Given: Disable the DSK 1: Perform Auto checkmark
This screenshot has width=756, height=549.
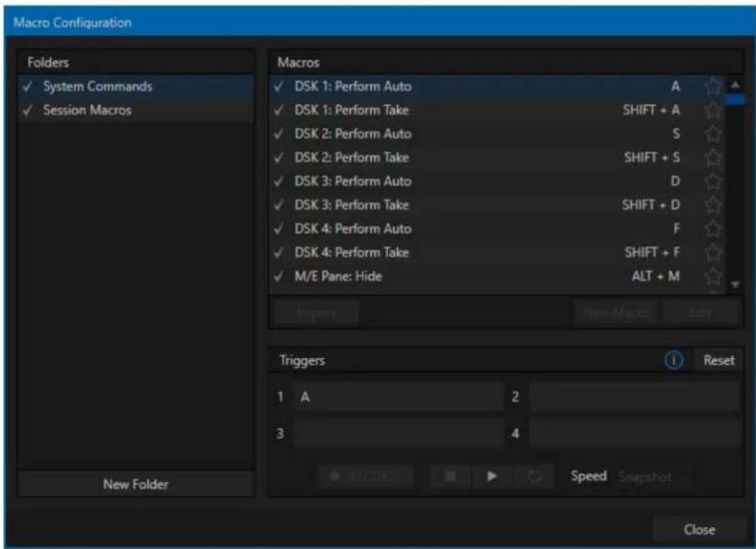Looking at the screenshot, I should 279,87.
